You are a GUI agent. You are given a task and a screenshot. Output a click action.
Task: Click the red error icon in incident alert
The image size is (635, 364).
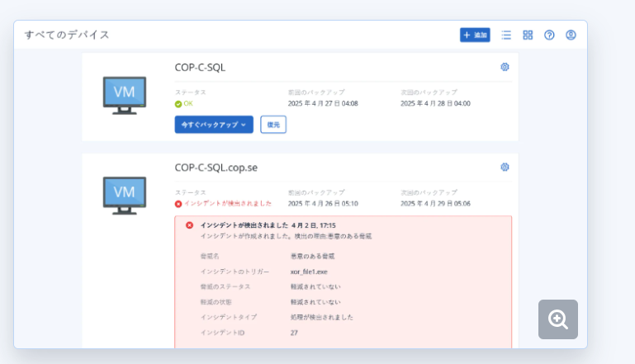point(189,225)
